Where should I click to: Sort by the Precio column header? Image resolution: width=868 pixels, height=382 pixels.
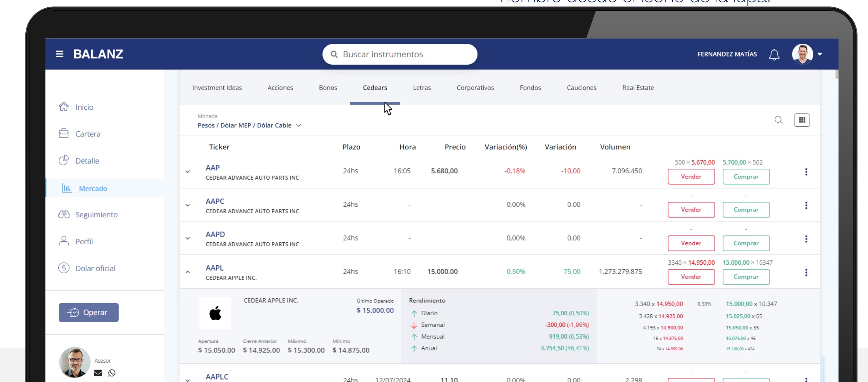pos(455,147)
